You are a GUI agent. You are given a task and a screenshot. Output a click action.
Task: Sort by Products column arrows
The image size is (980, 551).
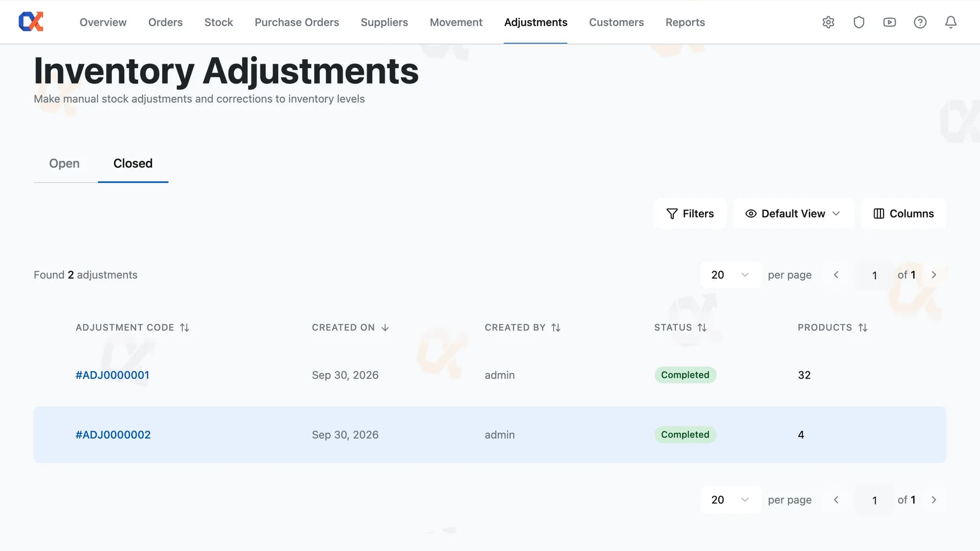(x=863, y=327)
